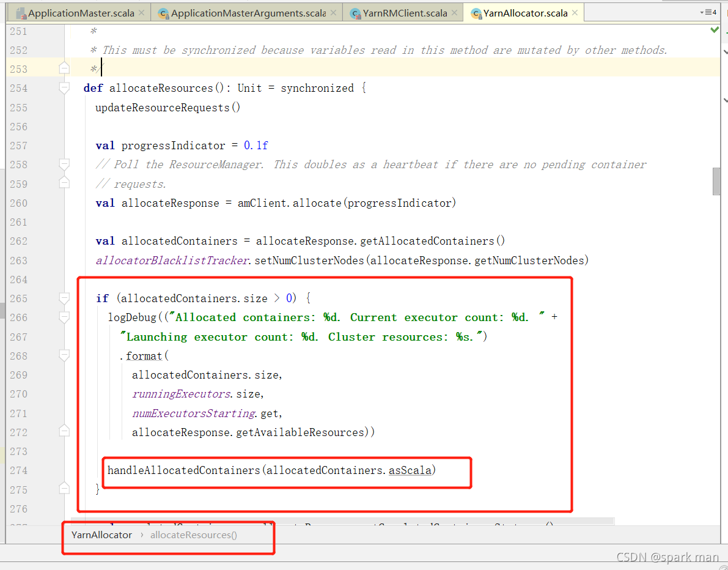This screenshot has width=728, height=570.
Task: Click line number 274 in the gutter
Action: pos(18,470)
